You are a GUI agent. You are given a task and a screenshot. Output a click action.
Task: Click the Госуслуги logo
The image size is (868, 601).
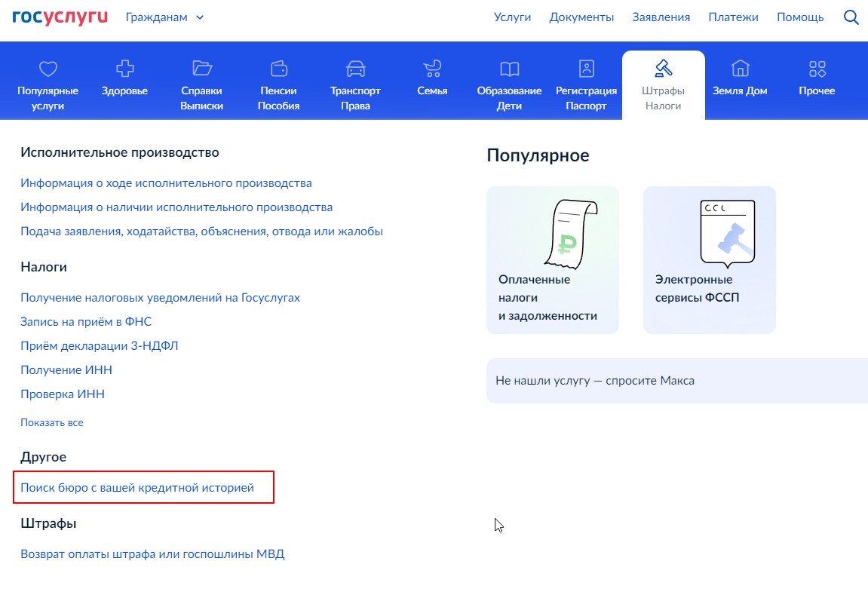click(x=60, y=17)
